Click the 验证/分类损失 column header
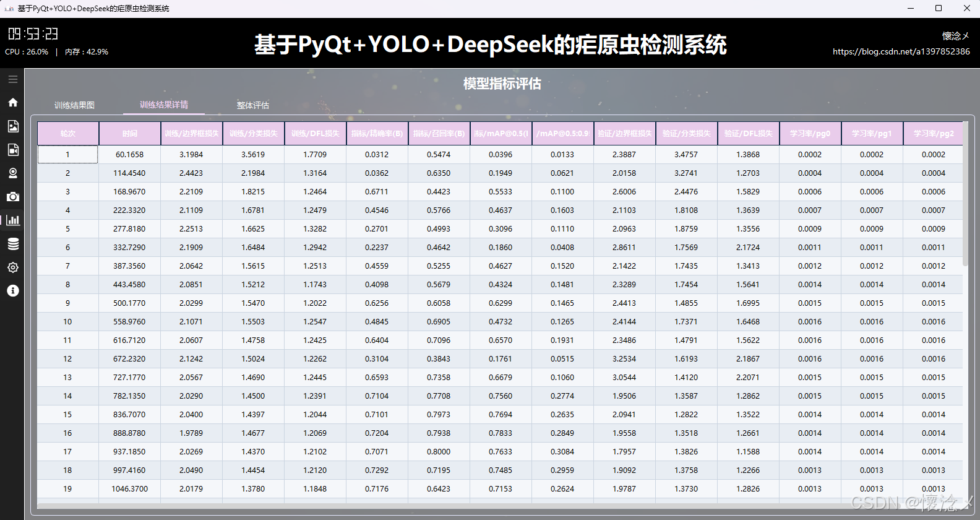The width and height of the screenshot is (980, 520). tap(687, 134)
